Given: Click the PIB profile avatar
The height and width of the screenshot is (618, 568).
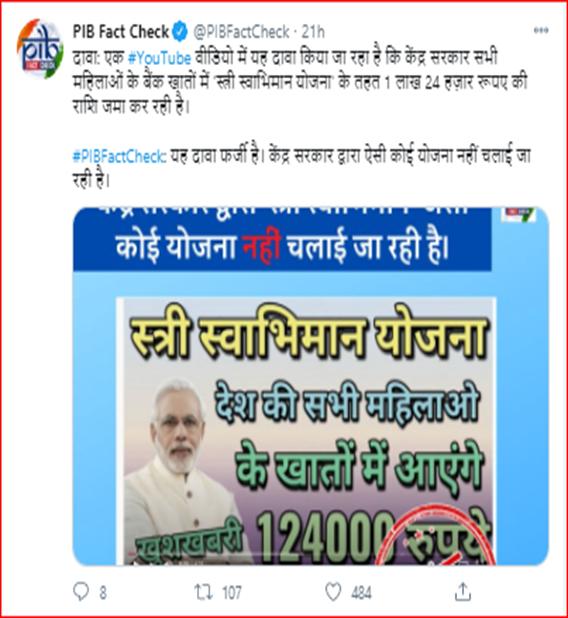Looking at the screenshot, I should tap(40, 49).
